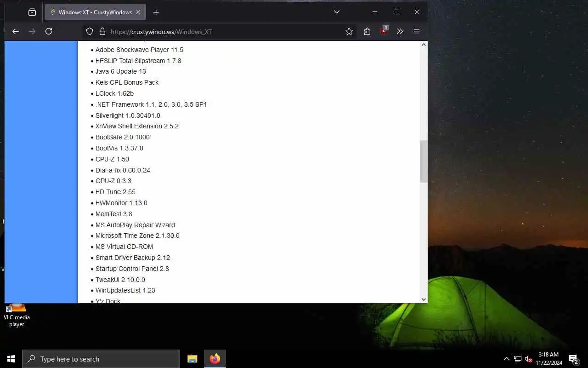Click 'Adobe Shockwave Player 11.5' list item
The width and height of the screenshot is (588, 368).
[x=139, y=50]
